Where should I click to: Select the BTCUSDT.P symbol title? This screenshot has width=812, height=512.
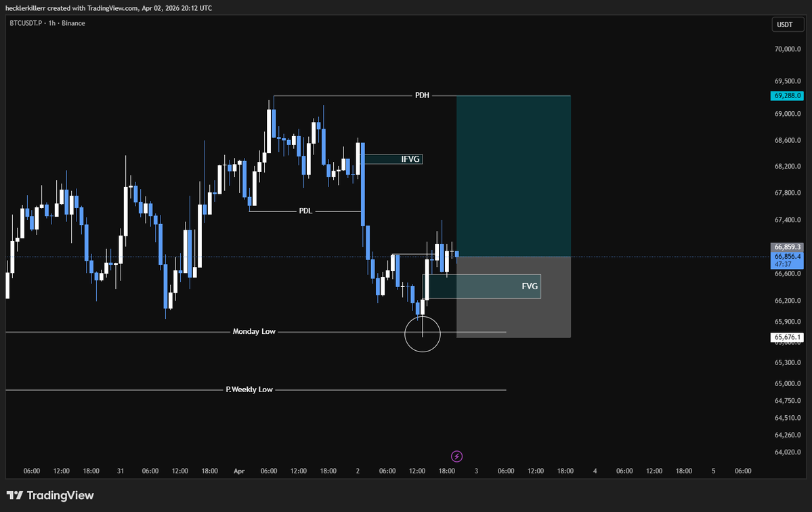(x=26, y=23)
